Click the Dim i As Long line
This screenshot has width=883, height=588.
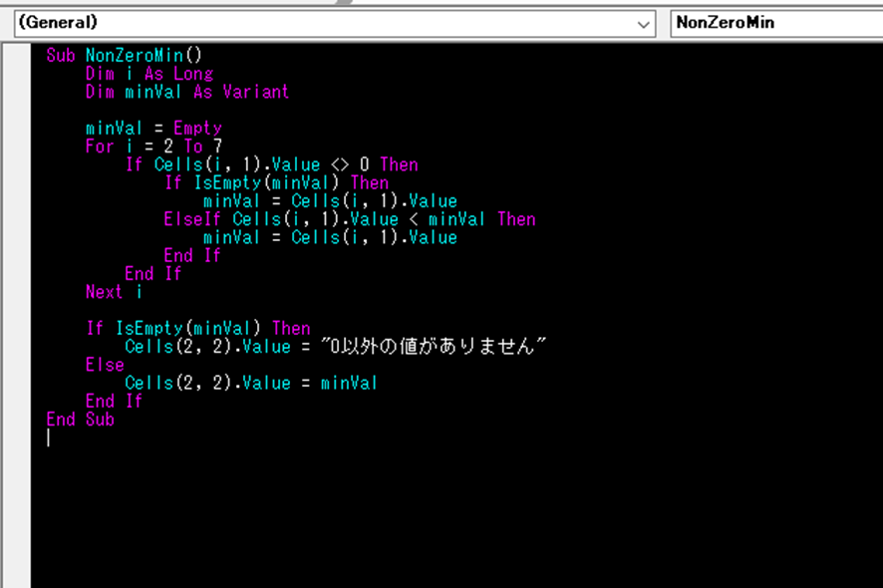148,74
